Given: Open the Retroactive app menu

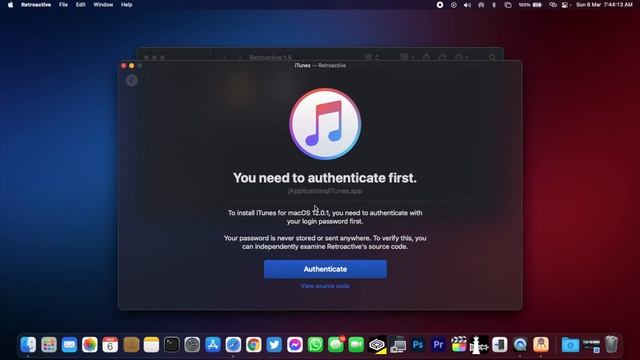Looking at the screenshot, I should click(x=36, y=5).
